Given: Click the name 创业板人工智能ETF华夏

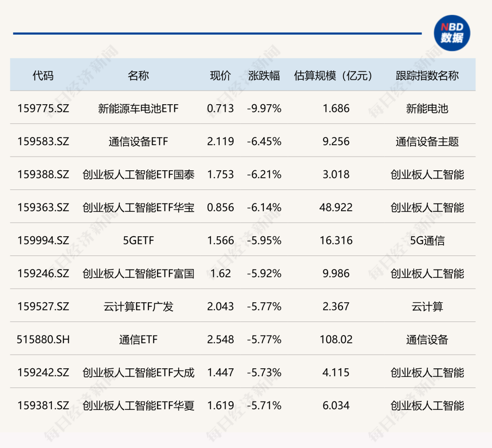Looking at the screenshot, I should pyautogui.click(x=138, y=405).
